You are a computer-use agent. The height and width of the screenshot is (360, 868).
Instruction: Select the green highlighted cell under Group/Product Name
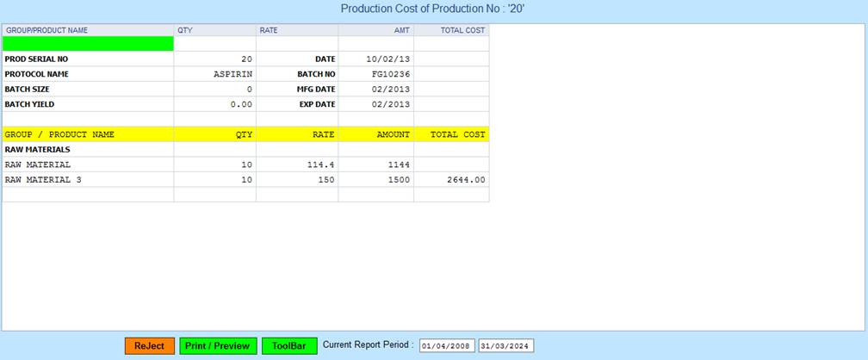pyautogui.click(x=88, y=44)
